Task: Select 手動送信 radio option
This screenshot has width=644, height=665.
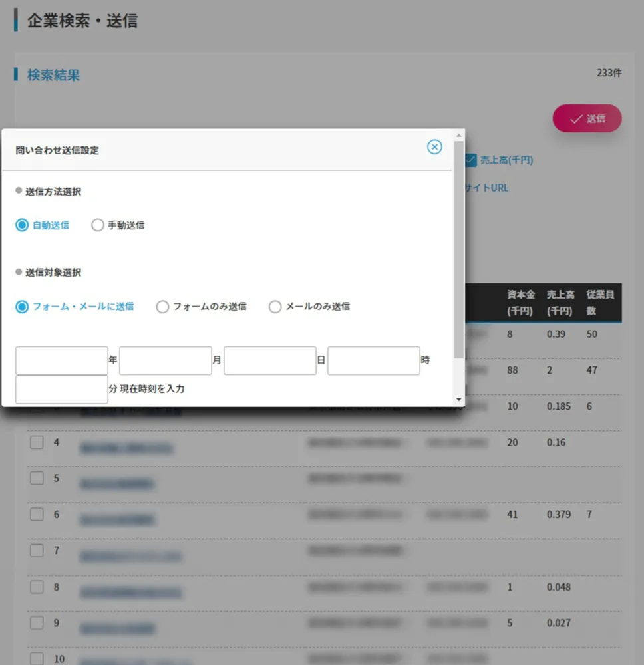Action: [118, 225]
